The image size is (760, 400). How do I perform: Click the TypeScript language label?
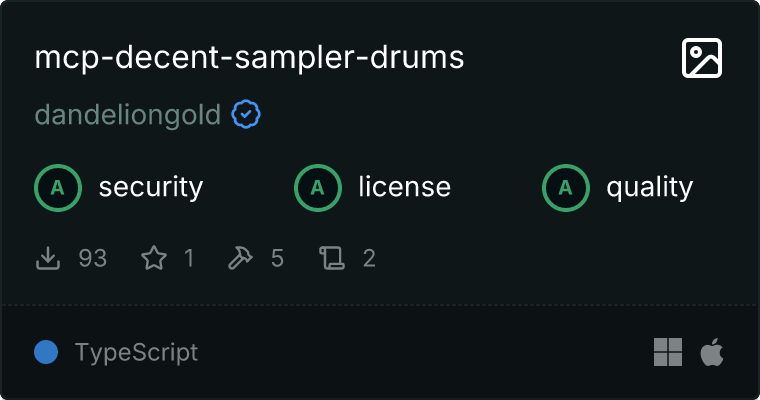[x=136, y=352]
